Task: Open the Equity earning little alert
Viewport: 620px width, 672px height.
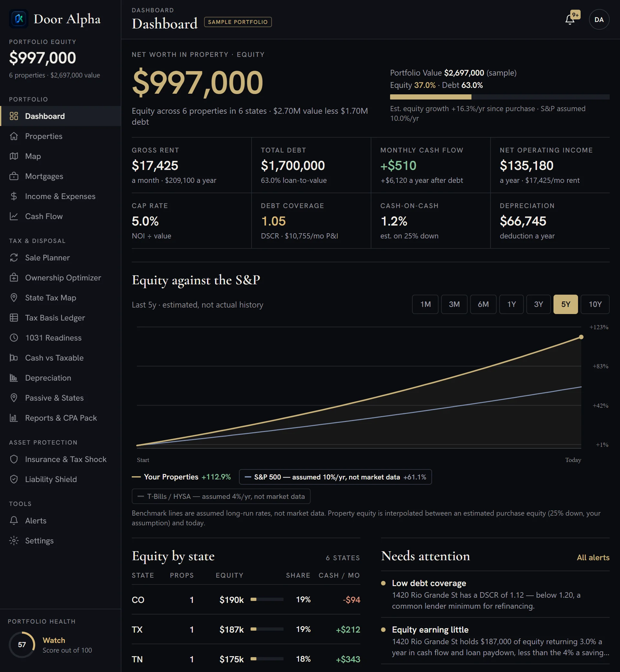Action: click(495, 641)
